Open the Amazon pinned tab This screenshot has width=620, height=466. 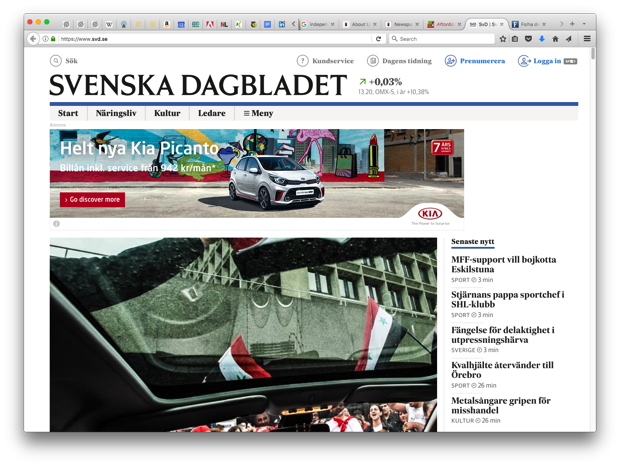167,25
